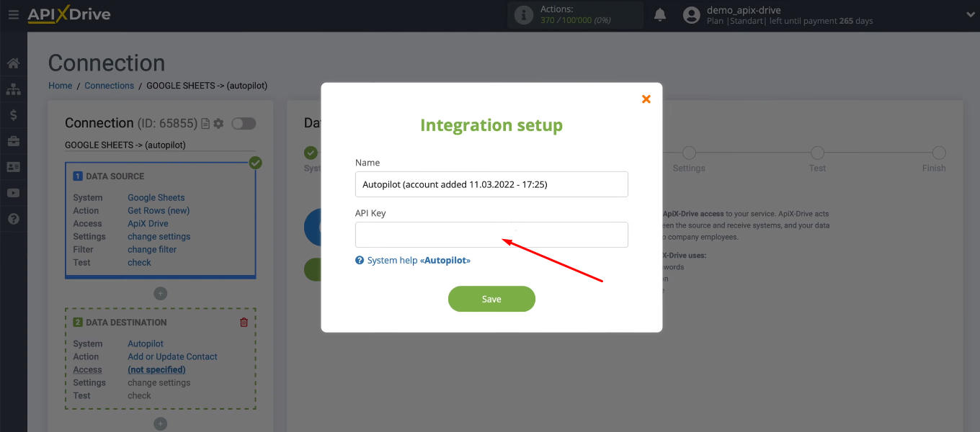The height and width of the screenshot is (432, 980).
Task: Close the Integration setup dialog
Action: pos(646,99)
